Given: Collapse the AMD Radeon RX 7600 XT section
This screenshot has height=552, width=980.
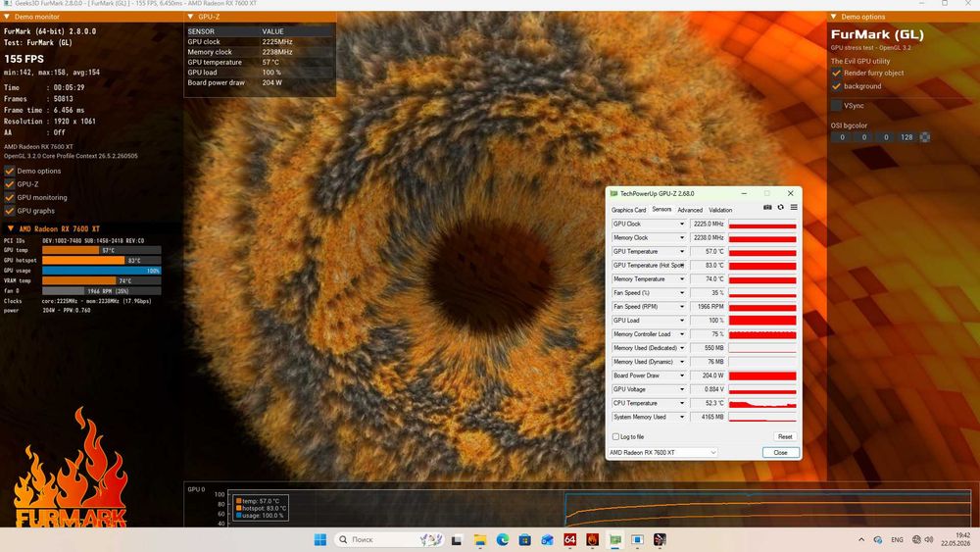Looking at the screenshot, I should [x=10, y=228].
